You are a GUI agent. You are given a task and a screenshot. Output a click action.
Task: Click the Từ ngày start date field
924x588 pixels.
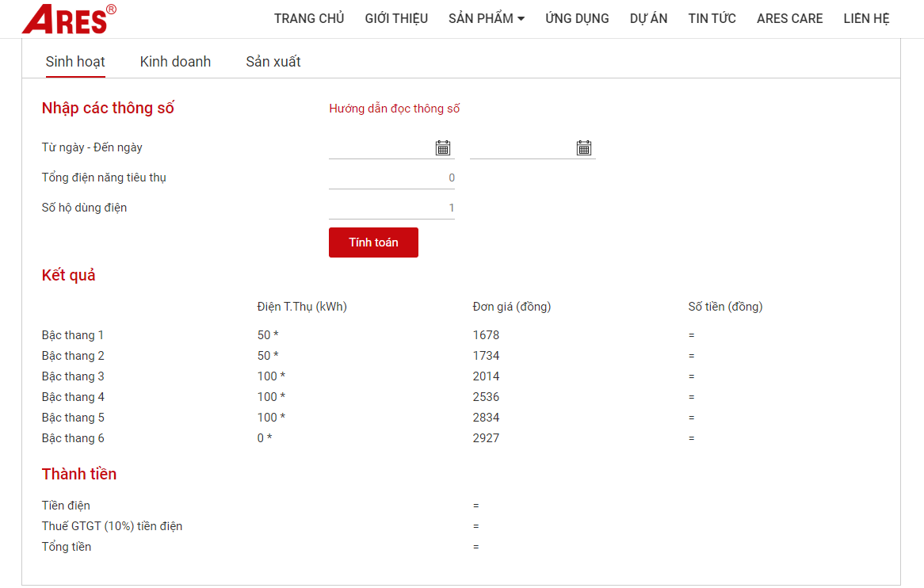pos(380,148)
